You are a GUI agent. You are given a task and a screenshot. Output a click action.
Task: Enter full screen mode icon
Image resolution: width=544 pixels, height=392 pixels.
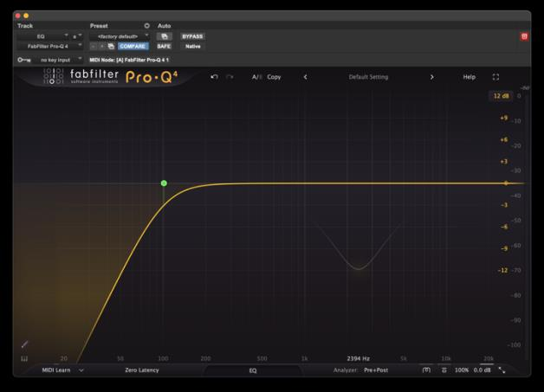coord(495,77)
